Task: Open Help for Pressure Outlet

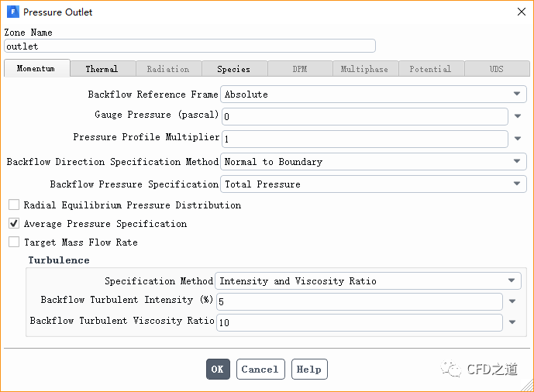Action: click(x=309, y=370)
